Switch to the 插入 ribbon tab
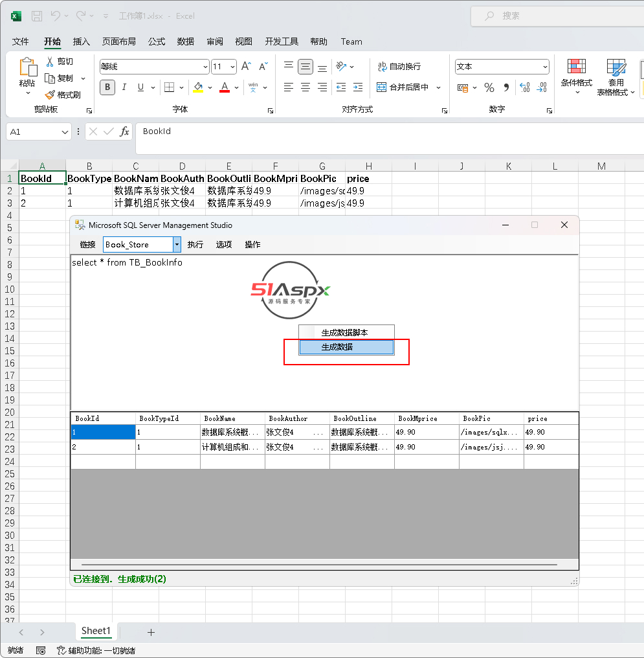 82,41
